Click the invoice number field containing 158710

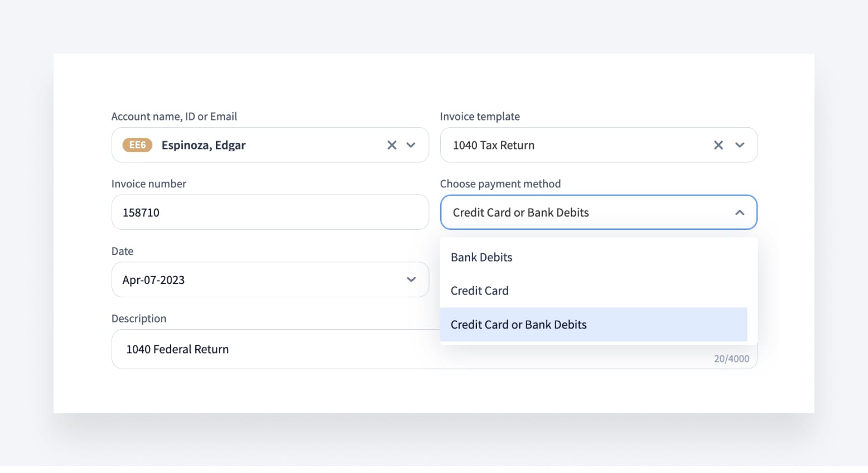tap(270, 213)
